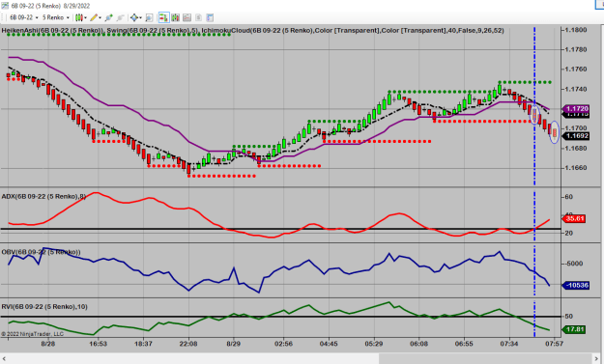Image resolution: width=604 pixels, height=364 pixels.
Task: Select the HeikenAshi indicator label
Action: tap(53, 30)
